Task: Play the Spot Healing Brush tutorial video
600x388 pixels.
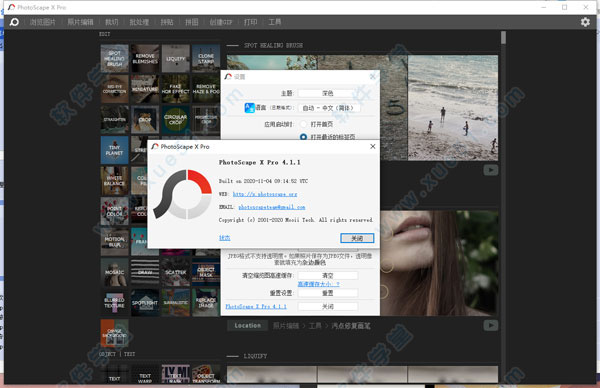Action: pyautogui.click(x=491, y=170)
